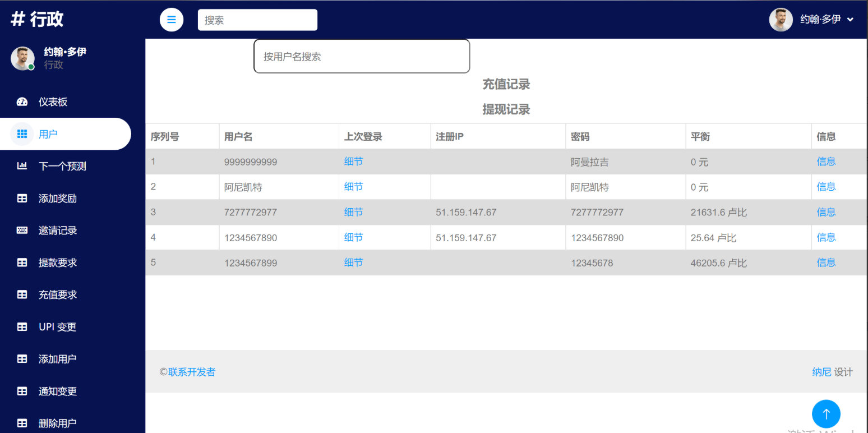Image resolution: width=868 pixels, height=433 pixels.
Task: Click the bar chart icon beside 下一个预测
Action: (22, 166)
